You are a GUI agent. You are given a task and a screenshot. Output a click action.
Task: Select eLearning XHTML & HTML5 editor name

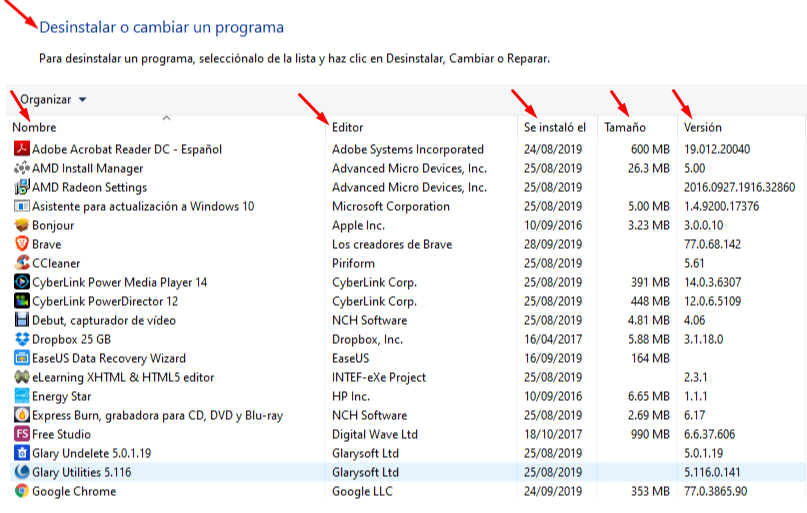pos(123,377)
